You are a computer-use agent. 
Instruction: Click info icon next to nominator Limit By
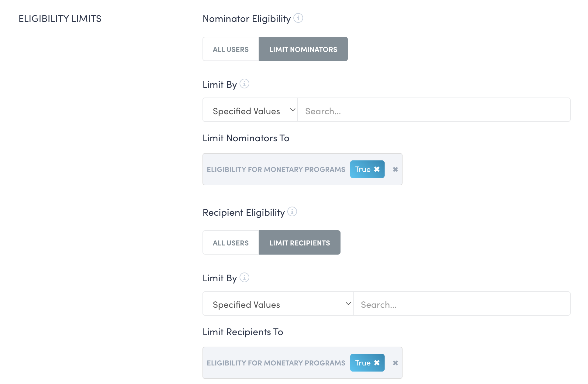[244, 84]
